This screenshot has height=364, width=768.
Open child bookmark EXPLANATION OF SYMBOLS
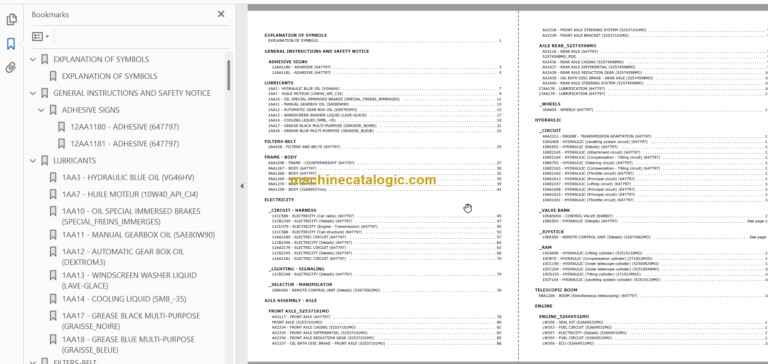109,76
